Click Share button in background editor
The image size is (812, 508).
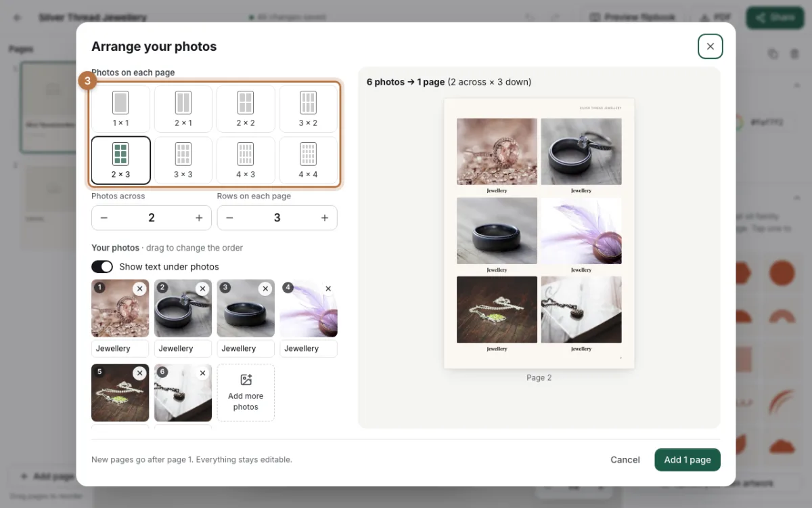775,18
